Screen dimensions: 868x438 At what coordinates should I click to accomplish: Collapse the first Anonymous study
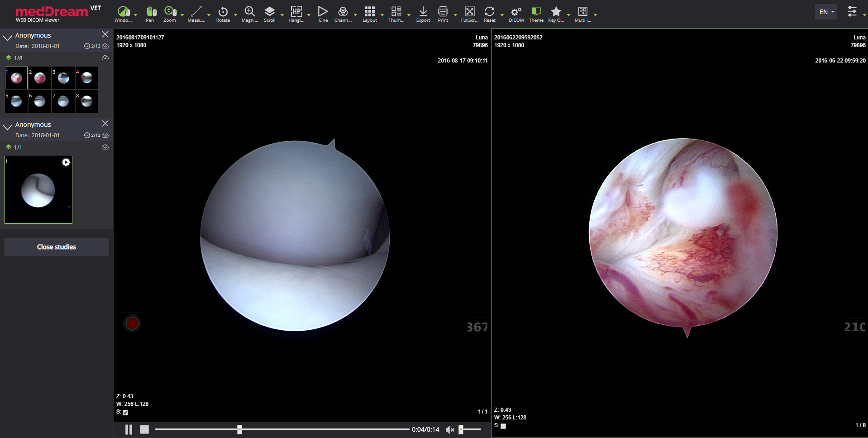point(7,36)
